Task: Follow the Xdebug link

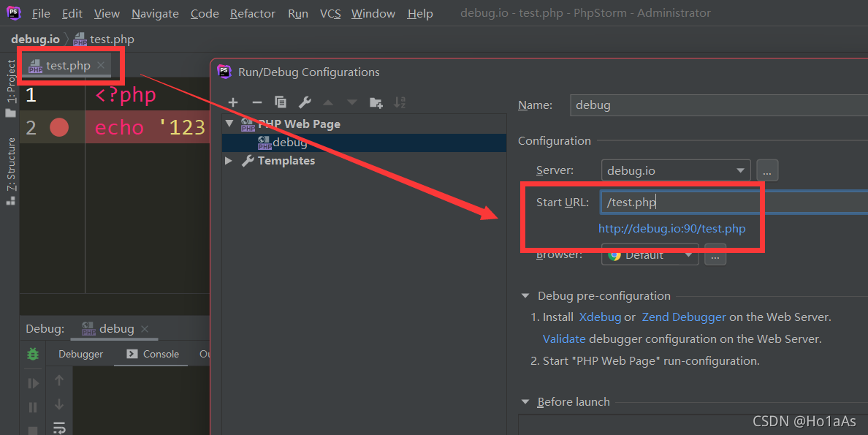Action: pos(600,317)
